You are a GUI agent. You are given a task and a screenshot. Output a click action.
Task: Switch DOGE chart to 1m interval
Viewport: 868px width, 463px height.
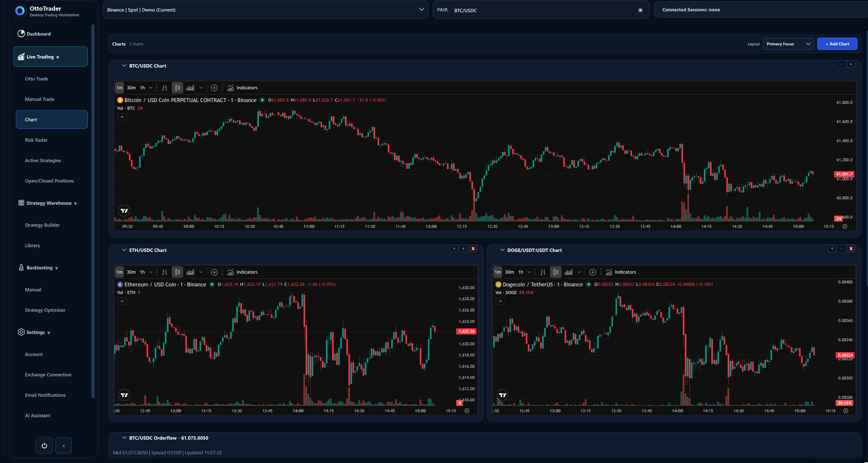[498, 272]
